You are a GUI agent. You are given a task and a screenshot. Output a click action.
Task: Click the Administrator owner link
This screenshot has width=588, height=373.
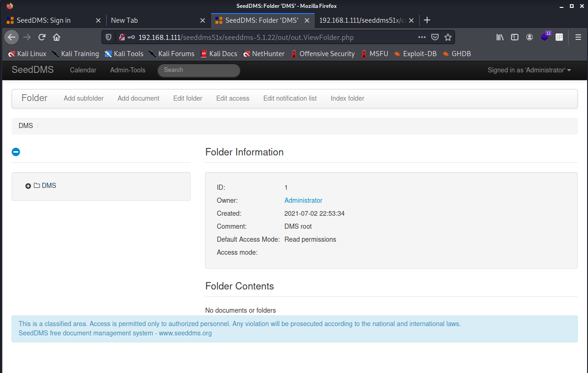(303, 200)
